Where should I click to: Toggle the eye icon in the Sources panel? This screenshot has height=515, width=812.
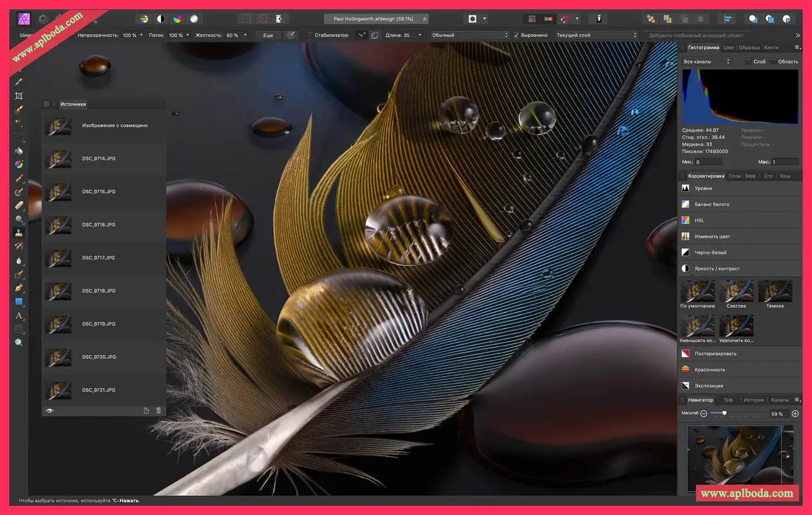point(50,411)
